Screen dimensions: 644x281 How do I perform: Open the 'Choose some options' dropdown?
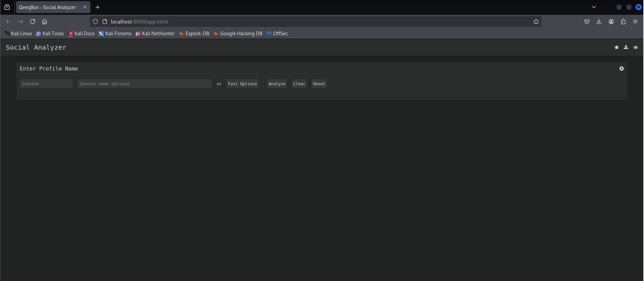144,84
